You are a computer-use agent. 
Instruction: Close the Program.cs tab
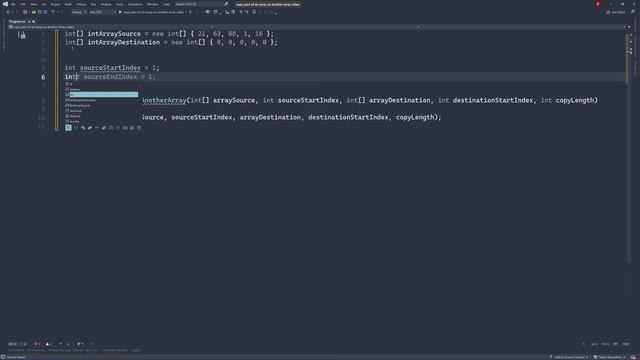pos(33,21)
